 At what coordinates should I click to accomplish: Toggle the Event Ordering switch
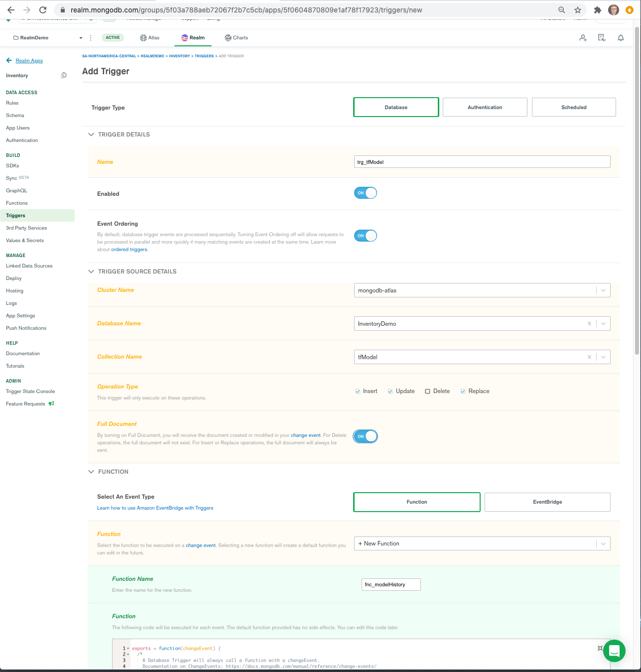[x=366, y=236]
